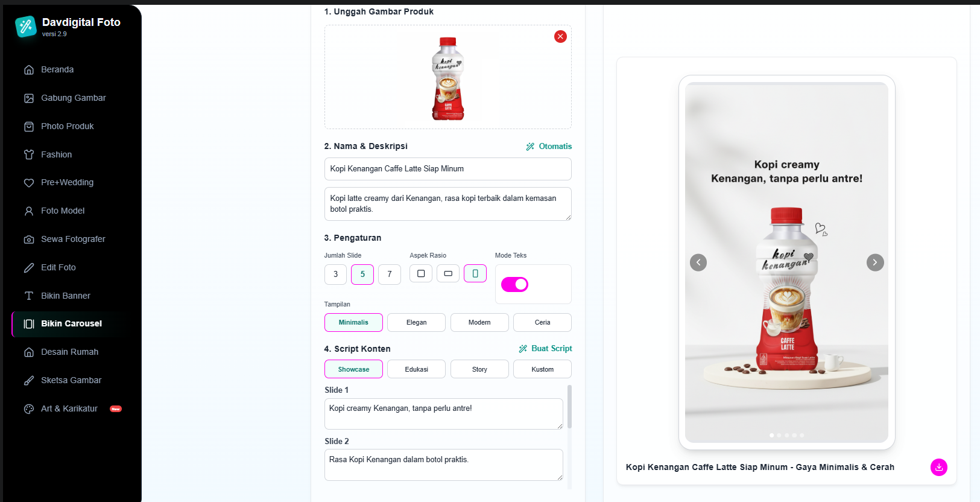Screen dimensions: 980x502
Task: Set Jumlah Slide to 3
Action: click(x=335, y=274)
